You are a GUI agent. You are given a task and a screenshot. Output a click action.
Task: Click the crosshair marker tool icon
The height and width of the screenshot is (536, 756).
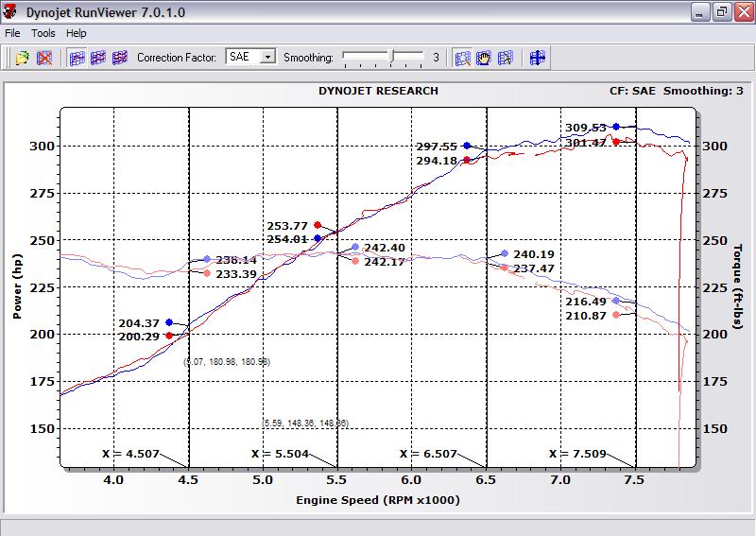tap(537, 58)
